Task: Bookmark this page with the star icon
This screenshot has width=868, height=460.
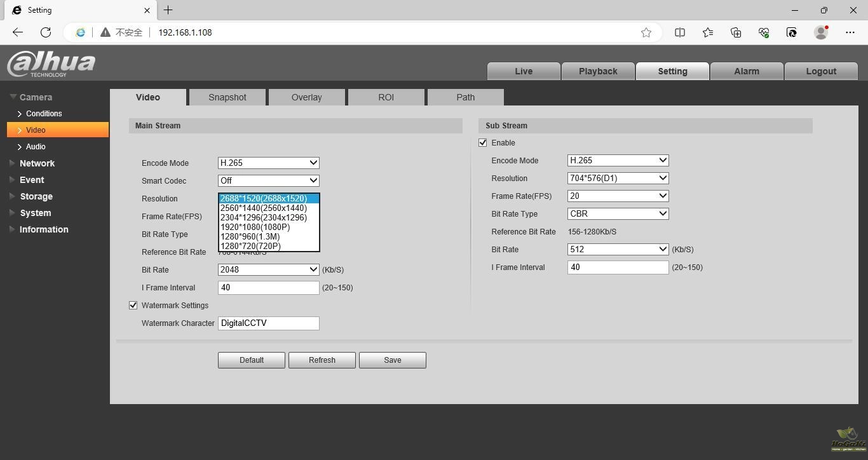Action: tap(646, 32)
